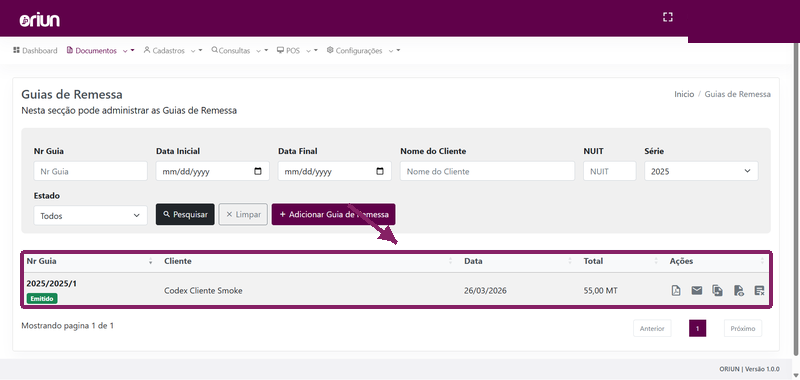Open the Série 2025 dropdown
This screenshot has width=800, height=380.
coord(701,171)
